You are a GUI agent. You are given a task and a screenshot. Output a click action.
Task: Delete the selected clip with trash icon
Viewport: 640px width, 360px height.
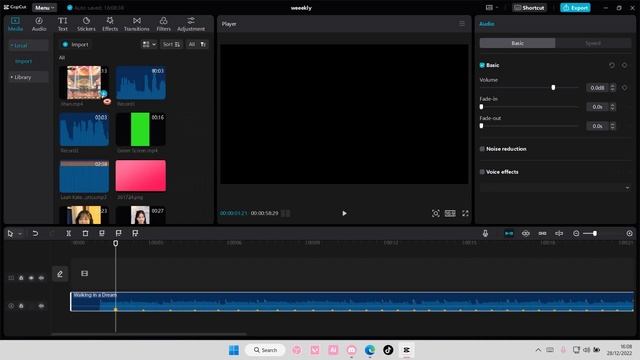[85, 233]
